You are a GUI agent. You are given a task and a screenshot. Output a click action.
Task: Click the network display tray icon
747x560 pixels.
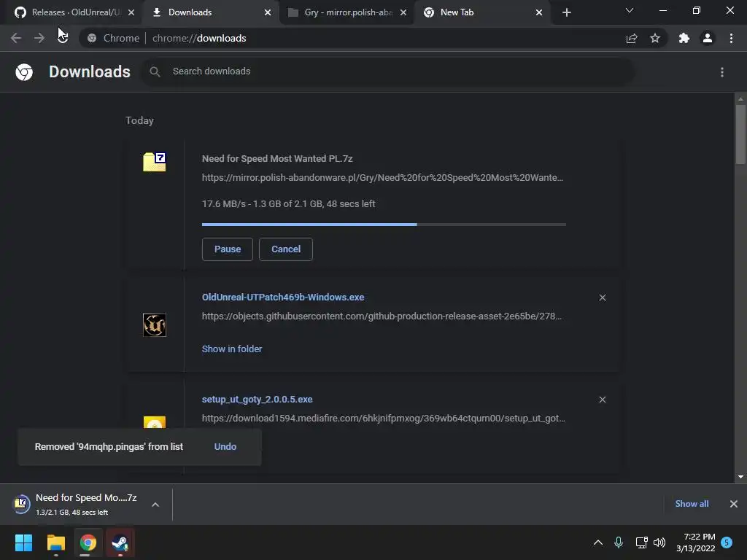pos(641,542)
